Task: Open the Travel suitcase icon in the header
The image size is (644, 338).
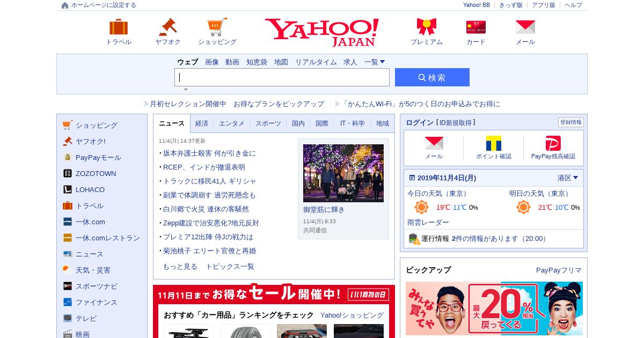Action: tap(119, 27)
